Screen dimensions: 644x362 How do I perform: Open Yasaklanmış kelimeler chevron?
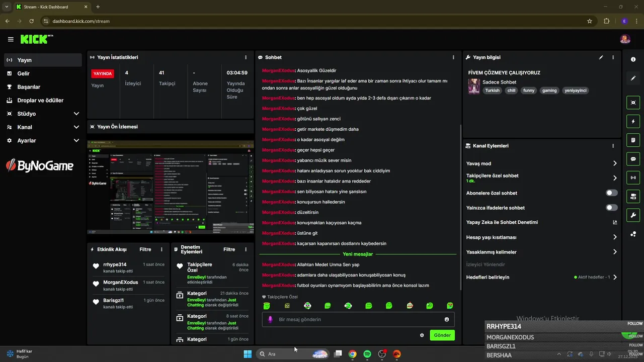click(x=615, y=252)
